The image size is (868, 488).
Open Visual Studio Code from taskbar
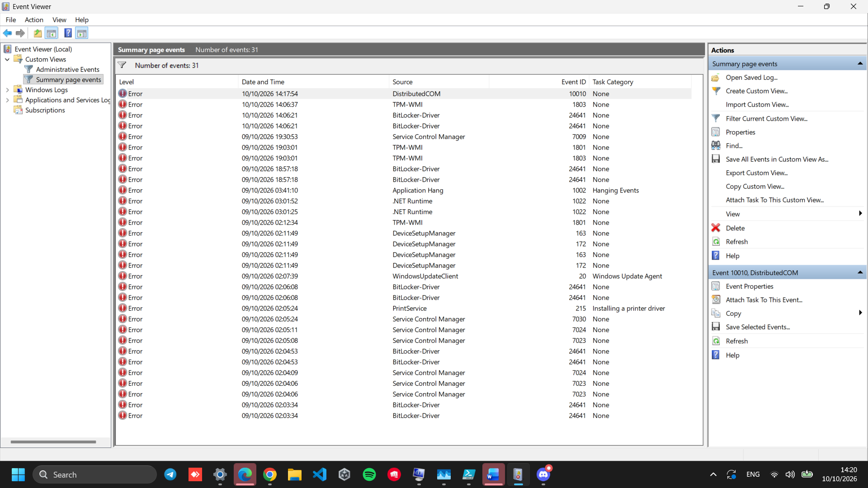[x=320, y=474]
